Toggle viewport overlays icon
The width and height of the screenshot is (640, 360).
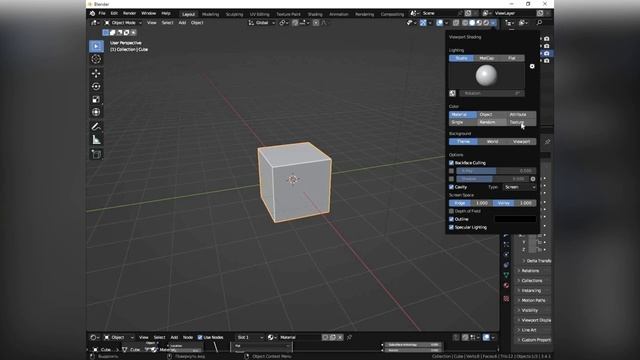[440, 23]
